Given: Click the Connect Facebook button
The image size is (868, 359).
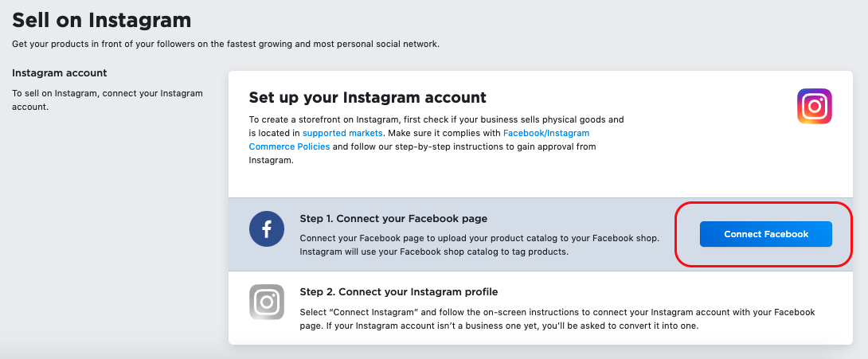Looking at the screenshot, I should click(765, 234).
